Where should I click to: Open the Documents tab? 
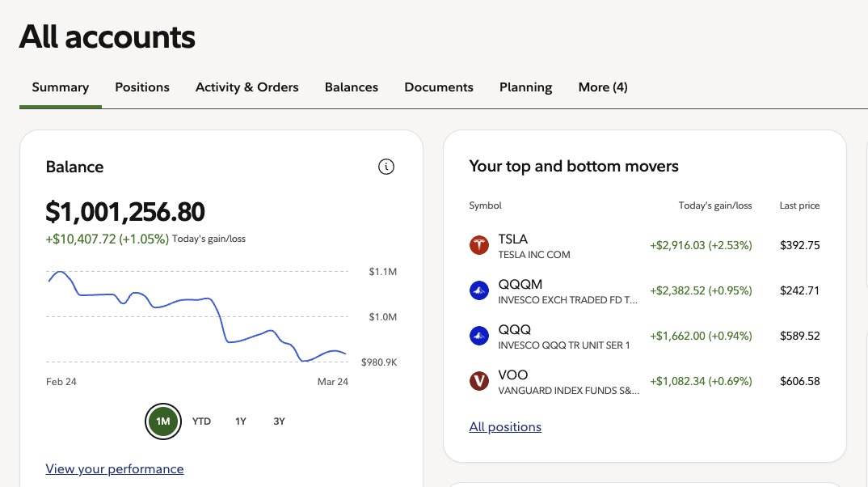439,87
